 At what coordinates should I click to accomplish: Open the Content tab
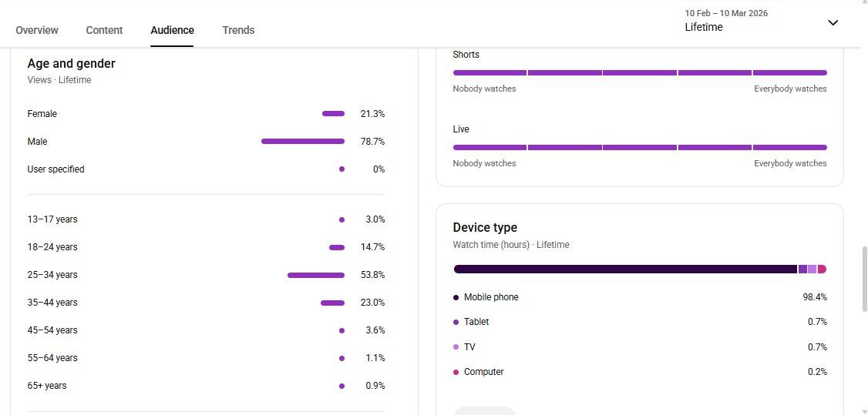[104, 30]
